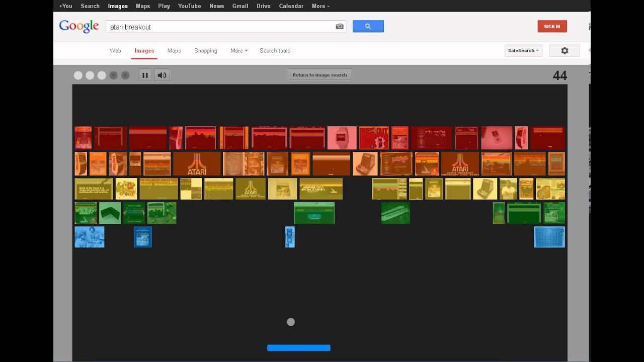Click the last gray lost-life circle with x
The image size is (644, 362).
point(125,75)
